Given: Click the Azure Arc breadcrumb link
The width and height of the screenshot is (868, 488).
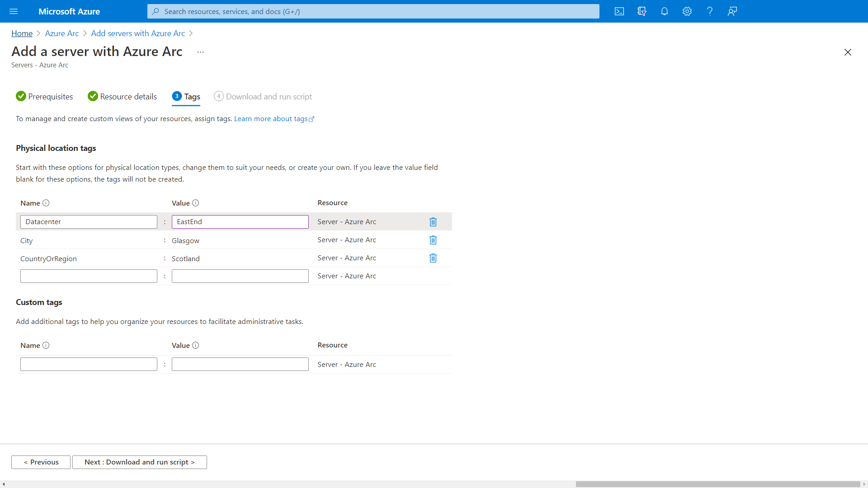Looking at the screenshot, I should (x=62, y=33).
